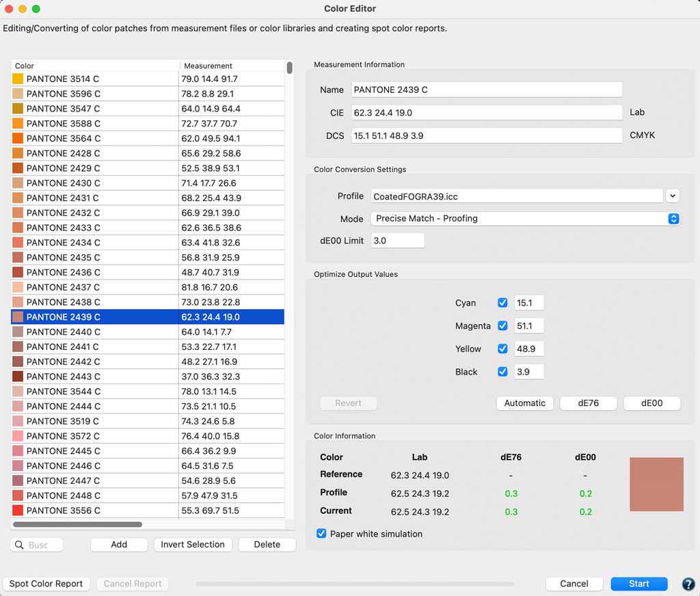The height and width of the screenshot is (596, 700).
Task: Click the search magnifier icon
Action: point(19,545)
